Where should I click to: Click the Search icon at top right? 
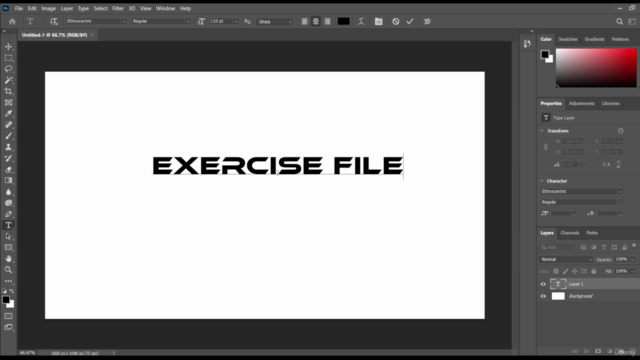(x=619, y=22)
